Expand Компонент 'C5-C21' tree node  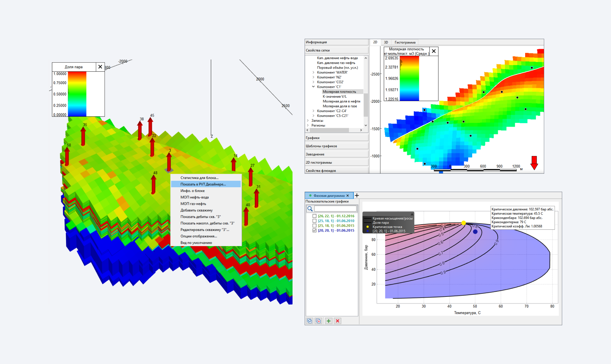tap(313, 116)
